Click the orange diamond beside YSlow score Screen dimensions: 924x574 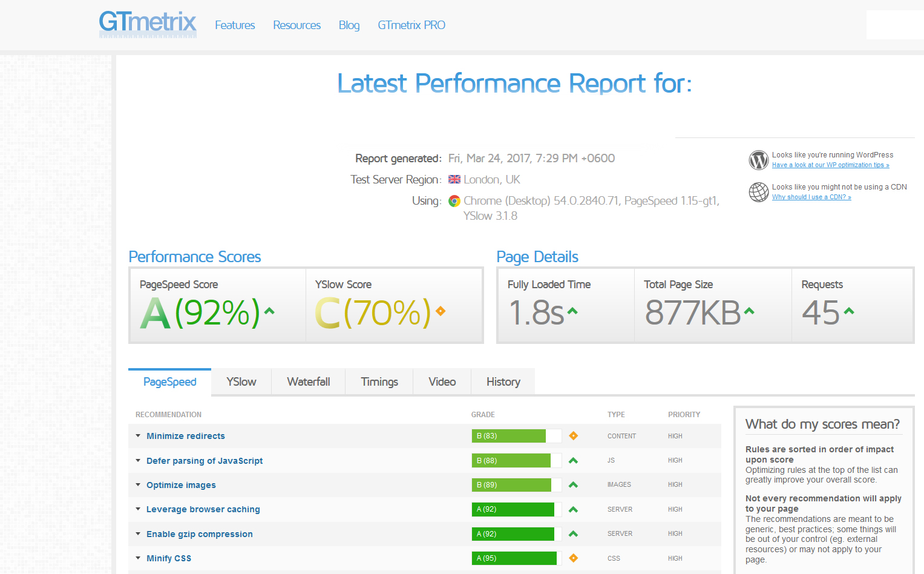[x=441, y=311]
